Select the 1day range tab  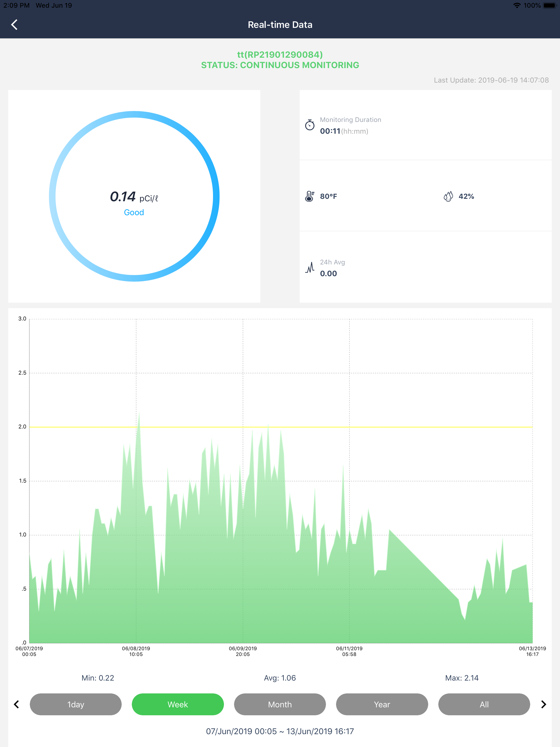tap(76, 704)
